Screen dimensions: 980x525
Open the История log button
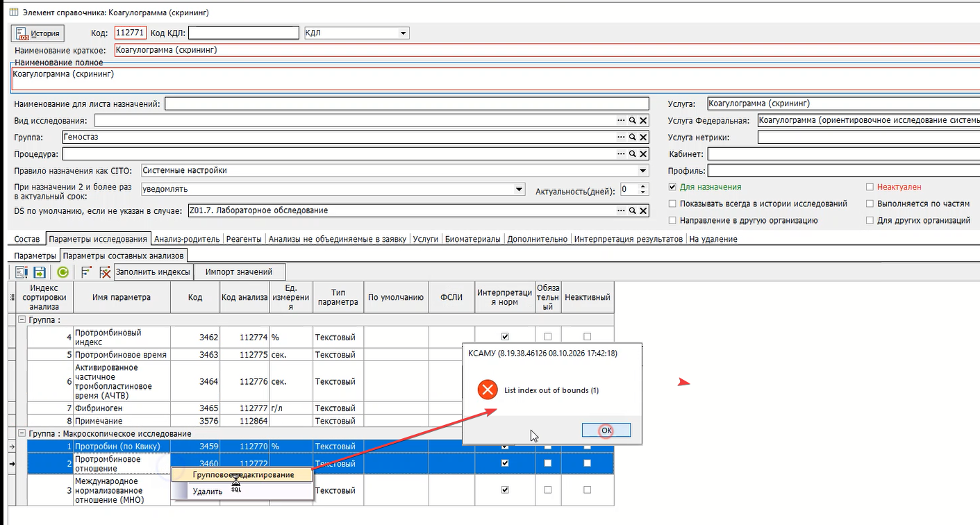[x=38, y=33]
